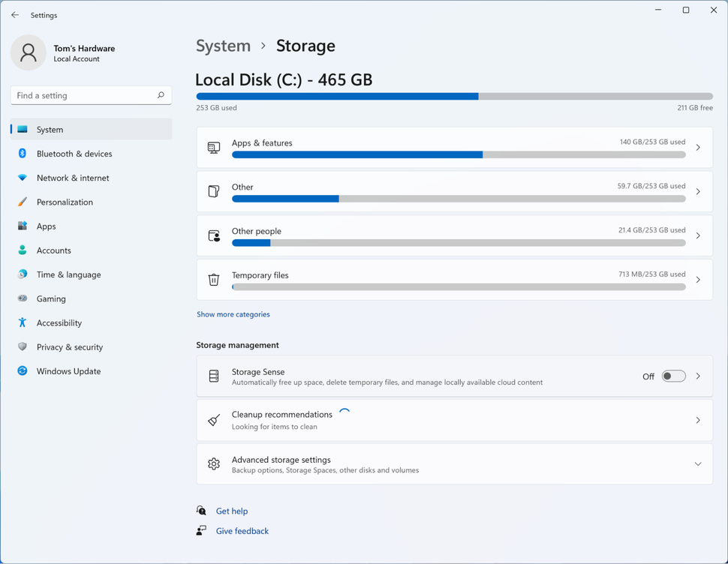The width and height of the screenshot is (728, 564).
Task: Open the Give feedback link
Action: (x=242, y=530)
